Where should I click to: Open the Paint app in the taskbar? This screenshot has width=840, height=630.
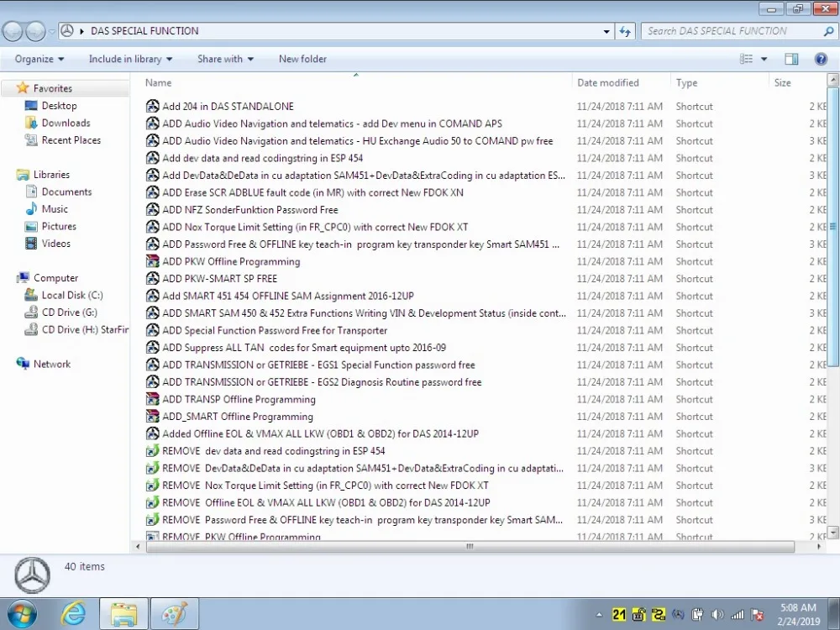tap(175, 614)
